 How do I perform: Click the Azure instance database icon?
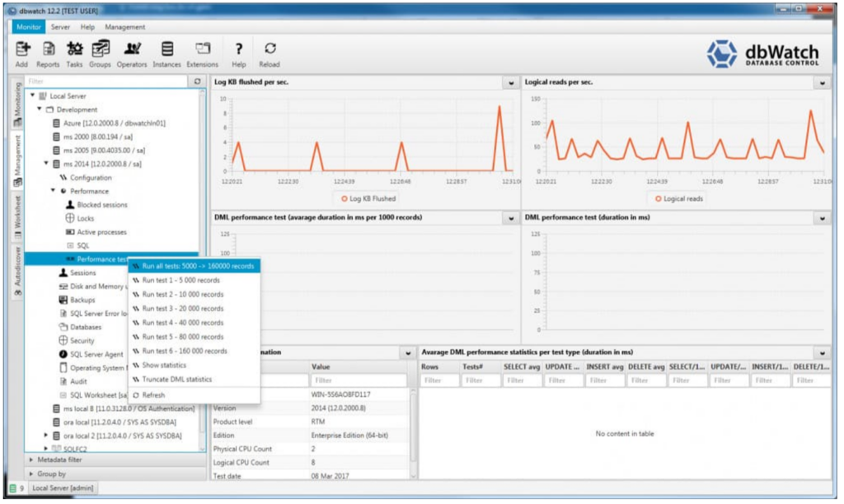[x=57, y=124]
